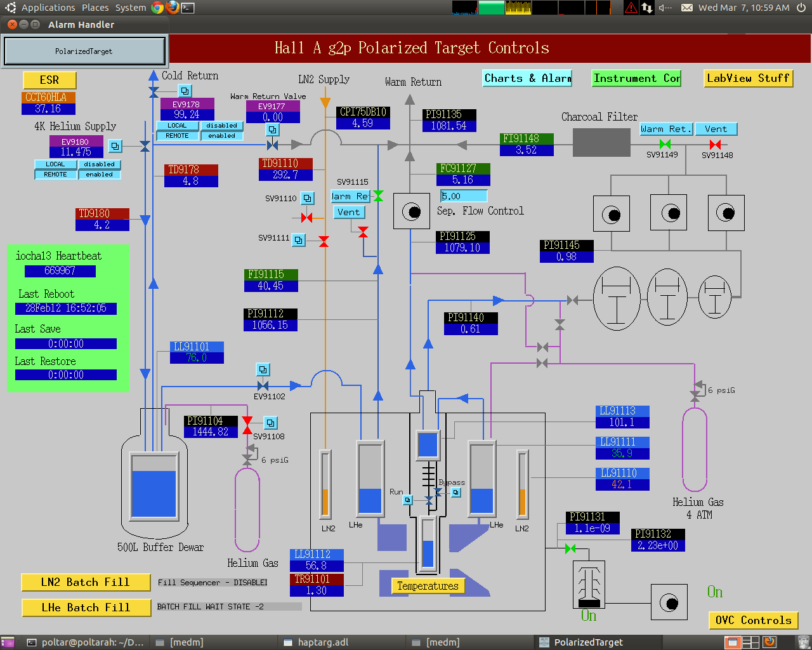
Task: Click 500L Buffer Dewar level bar
Action: pos(154,486)
